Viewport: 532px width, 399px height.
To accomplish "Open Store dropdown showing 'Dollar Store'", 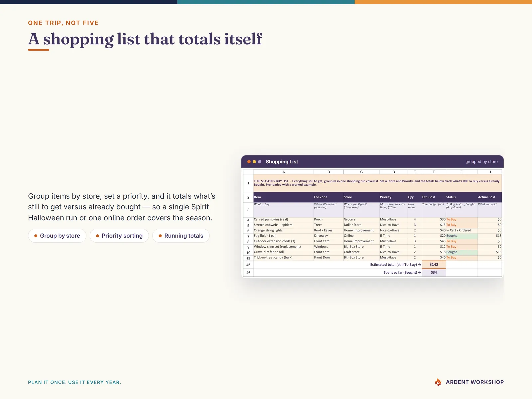I will [361, 225].
